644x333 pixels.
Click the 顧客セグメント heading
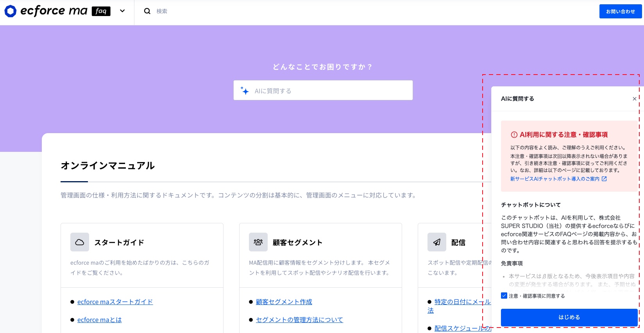(x=297, y=242)
